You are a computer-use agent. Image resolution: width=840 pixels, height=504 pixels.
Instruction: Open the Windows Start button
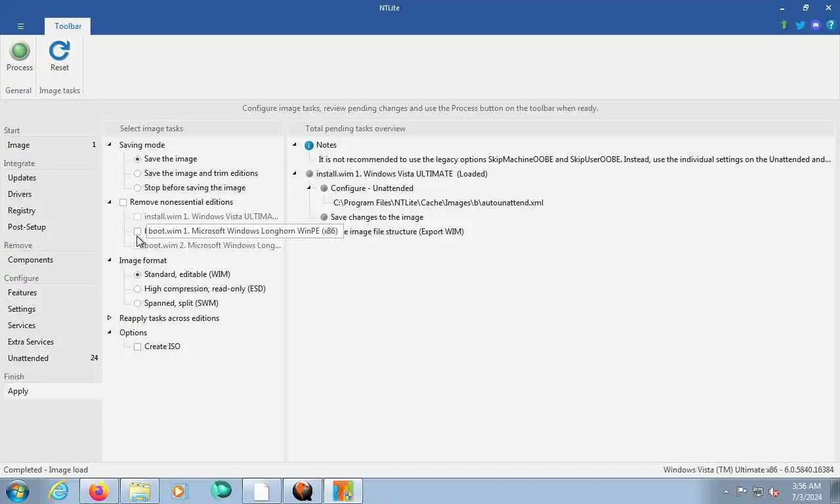click(18, 491)
